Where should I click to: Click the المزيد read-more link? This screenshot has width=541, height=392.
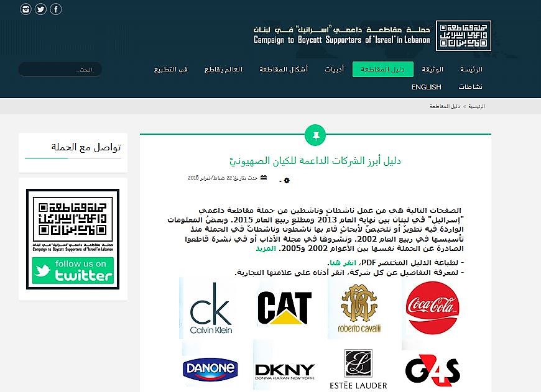266,248
